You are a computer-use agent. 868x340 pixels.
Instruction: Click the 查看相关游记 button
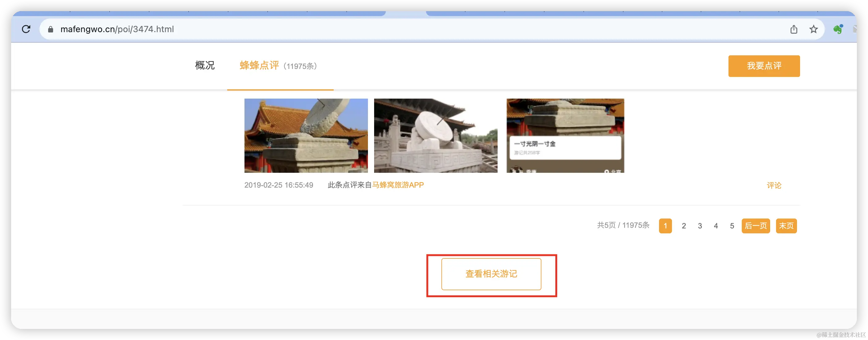click(x=491, y=274)
